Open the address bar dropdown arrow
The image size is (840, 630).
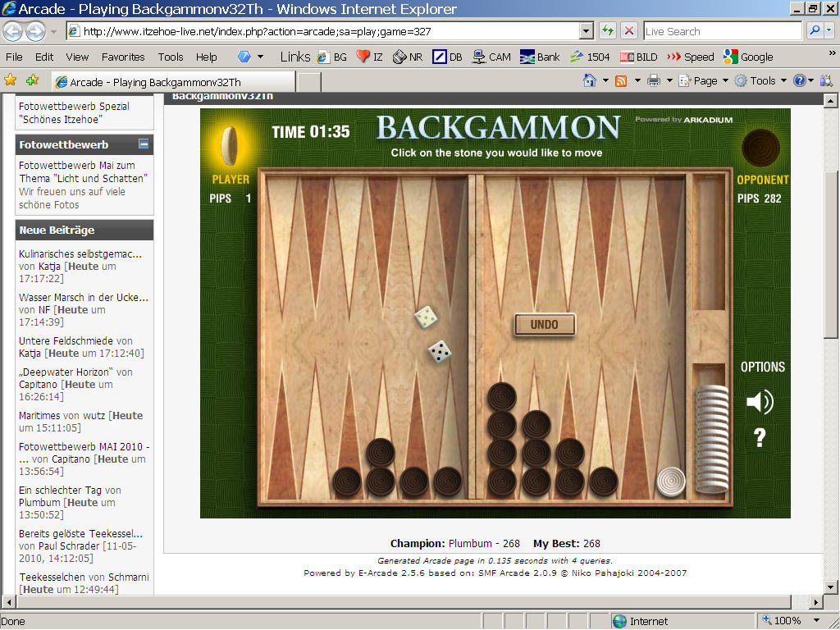tap(586, 31)
